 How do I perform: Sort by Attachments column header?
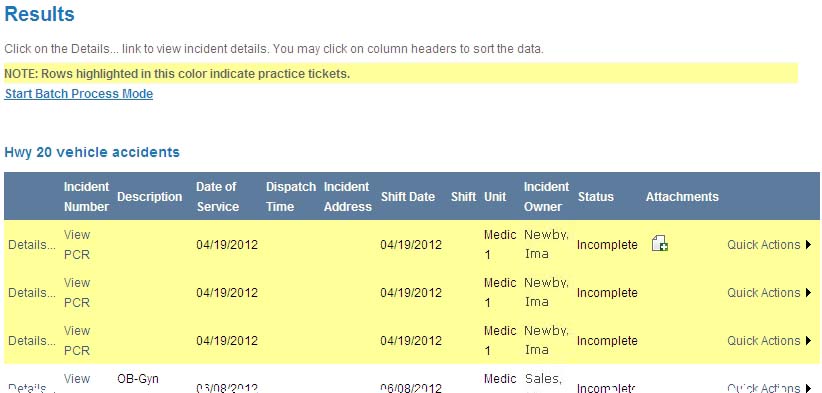pos(682,197)
